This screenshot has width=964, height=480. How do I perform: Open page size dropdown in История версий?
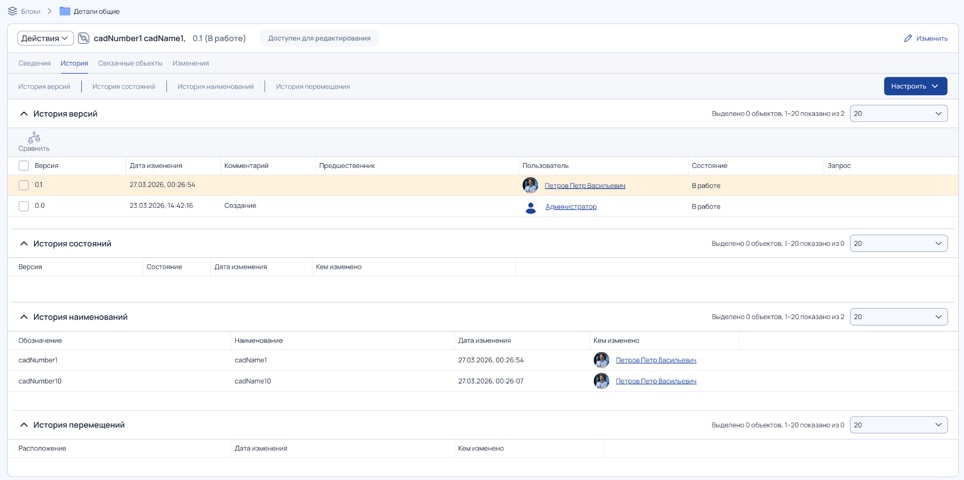click(x=898, y=114)
